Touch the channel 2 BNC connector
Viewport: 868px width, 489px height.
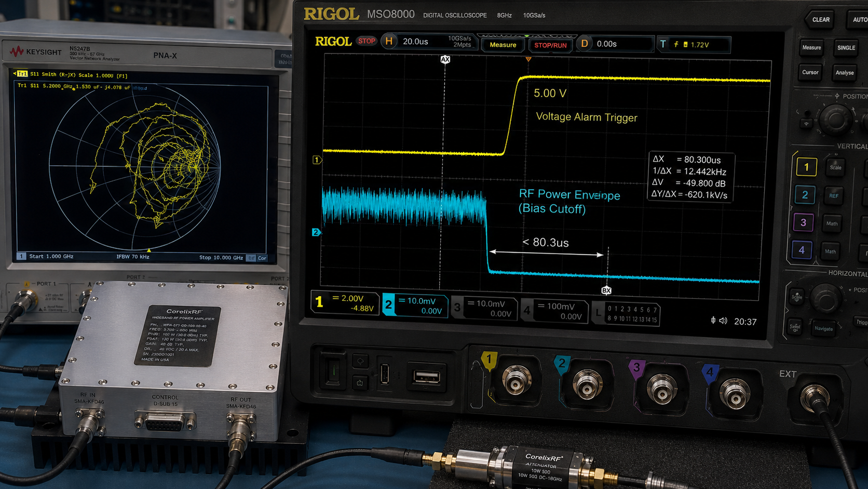[x=587, y=384]
